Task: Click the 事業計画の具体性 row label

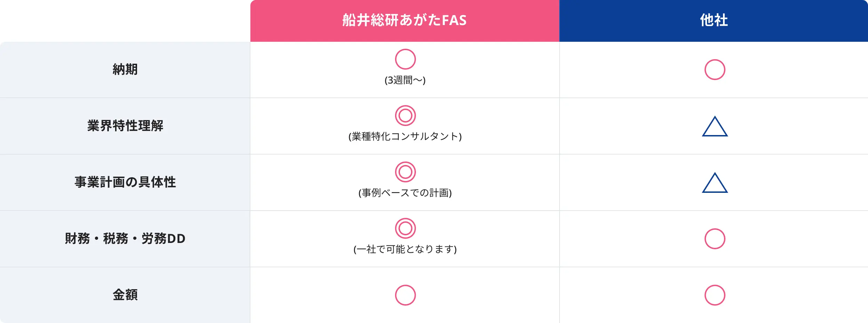Action: (x=125, y=182)
